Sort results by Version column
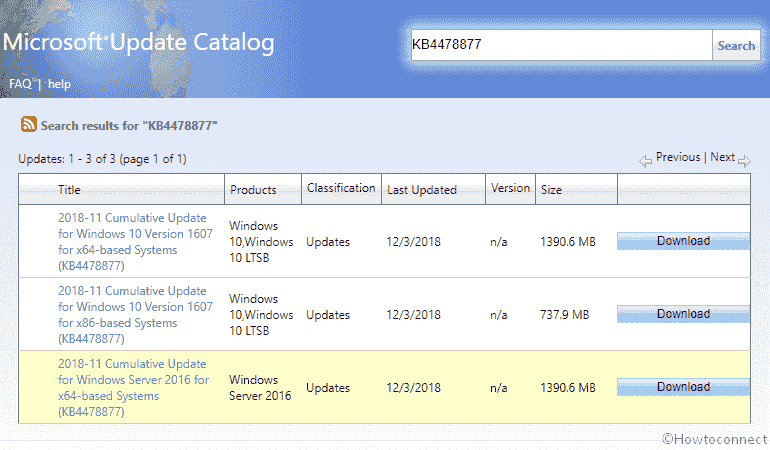 pos(510,188)
